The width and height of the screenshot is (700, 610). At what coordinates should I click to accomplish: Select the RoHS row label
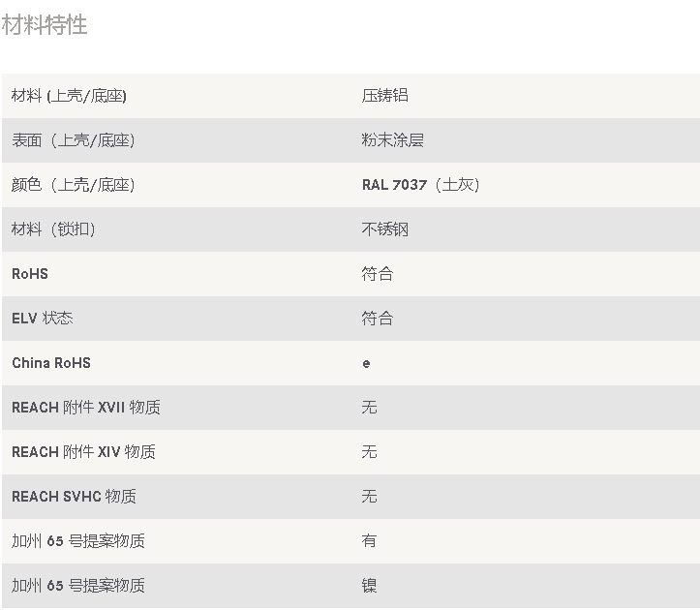[30, 274]
